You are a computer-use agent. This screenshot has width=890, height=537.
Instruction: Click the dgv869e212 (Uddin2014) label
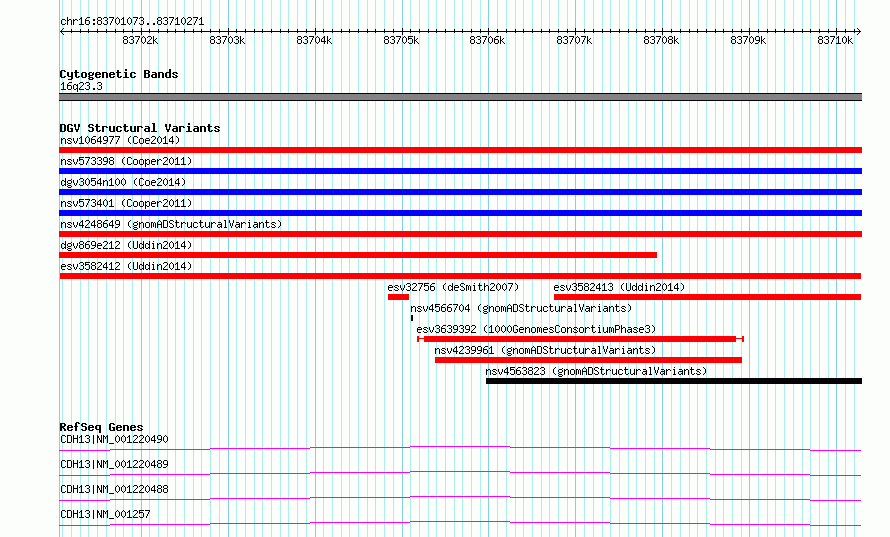tap(126, 245)
